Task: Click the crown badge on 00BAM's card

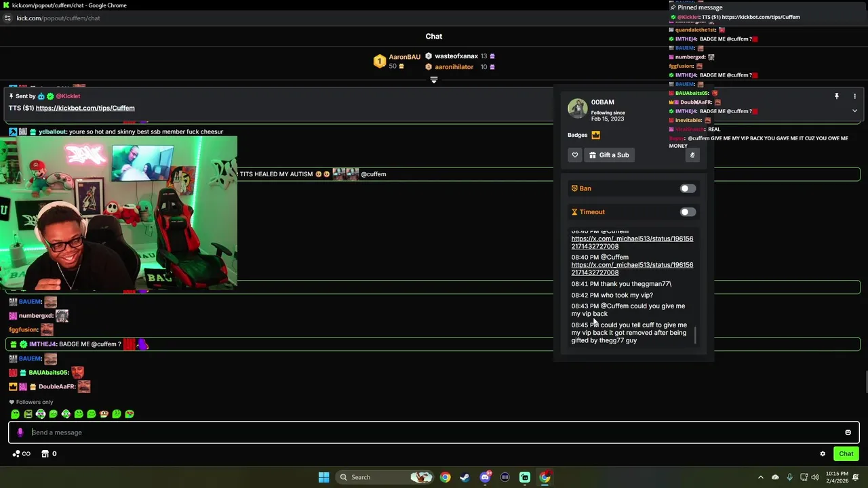Action: (x=595, y=135)
